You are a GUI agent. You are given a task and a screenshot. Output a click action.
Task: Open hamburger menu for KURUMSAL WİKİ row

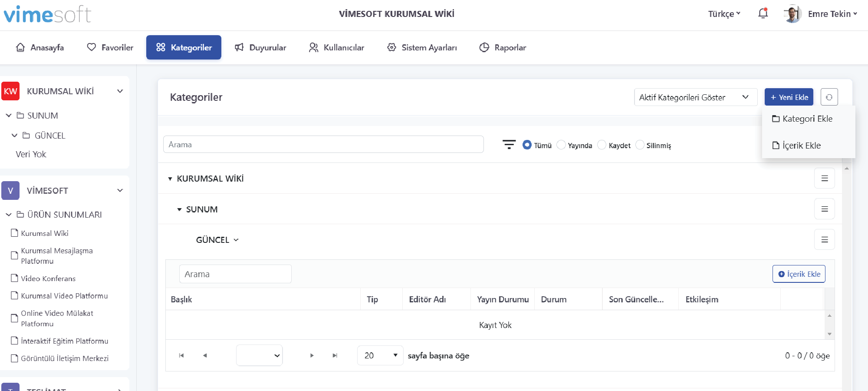pos(825,178)
